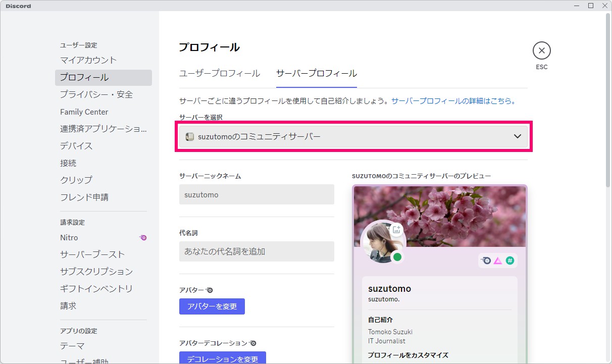Open プライバシー・安全 settings

coord(104,94)
